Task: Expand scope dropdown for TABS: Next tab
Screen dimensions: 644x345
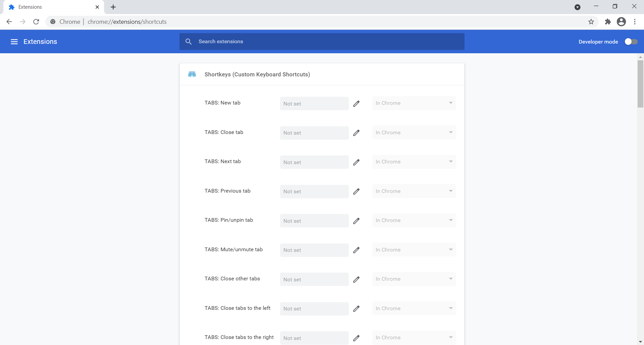Action: [x=414, y=162]
